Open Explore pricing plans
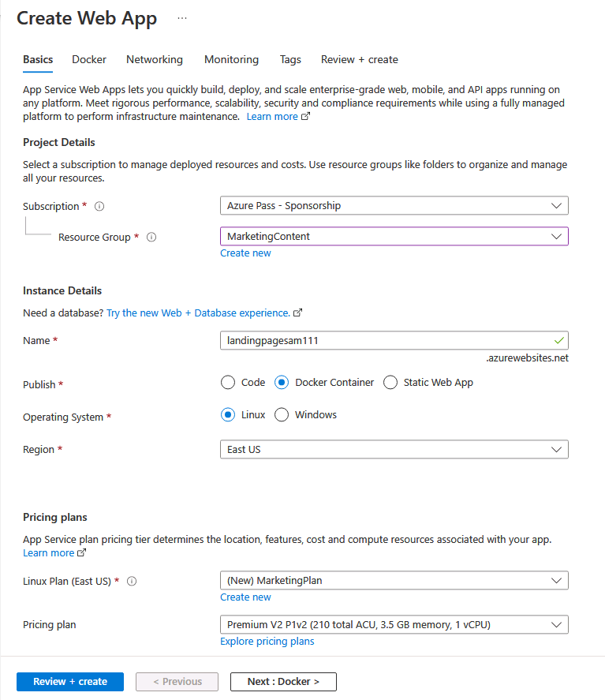 tap(267, 641)
